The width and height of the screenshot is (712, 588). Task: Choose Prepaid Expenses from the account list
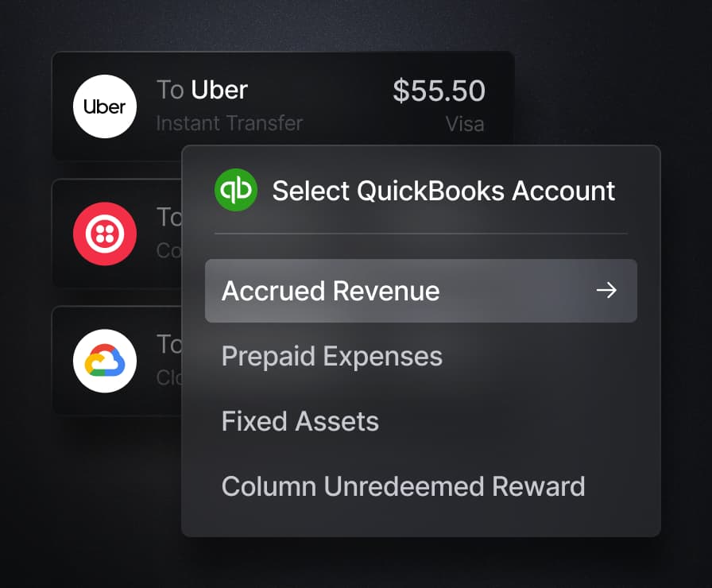332,357
